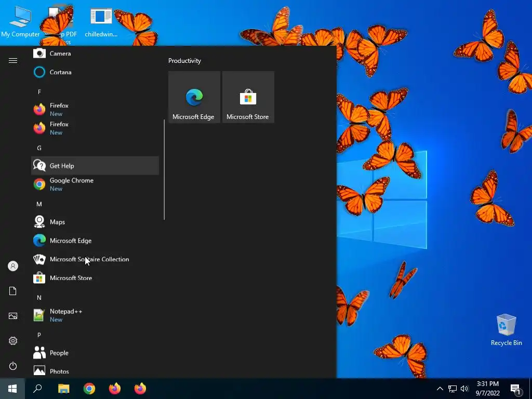
Task: Click the network icon in system tray
Action: [x=453, y=389]
